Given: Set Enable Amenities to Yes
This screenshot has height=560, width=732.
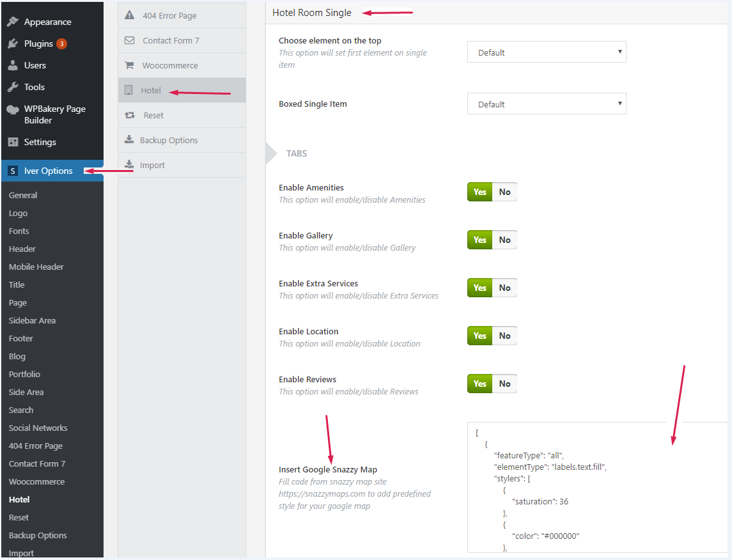Looking at the screenshot, I should (x=480, y=192).
